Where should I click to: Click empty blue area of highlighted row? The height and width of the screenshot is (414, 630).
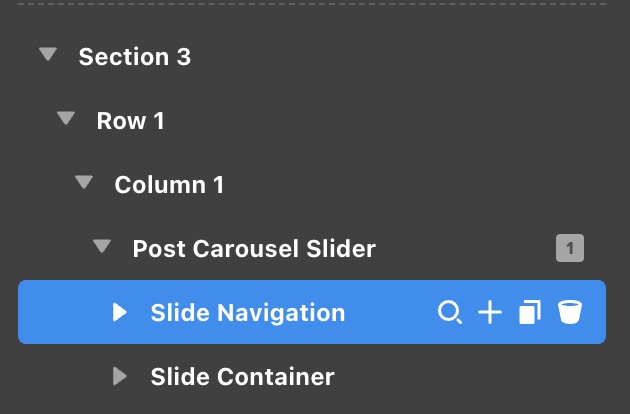coord(390,312)
